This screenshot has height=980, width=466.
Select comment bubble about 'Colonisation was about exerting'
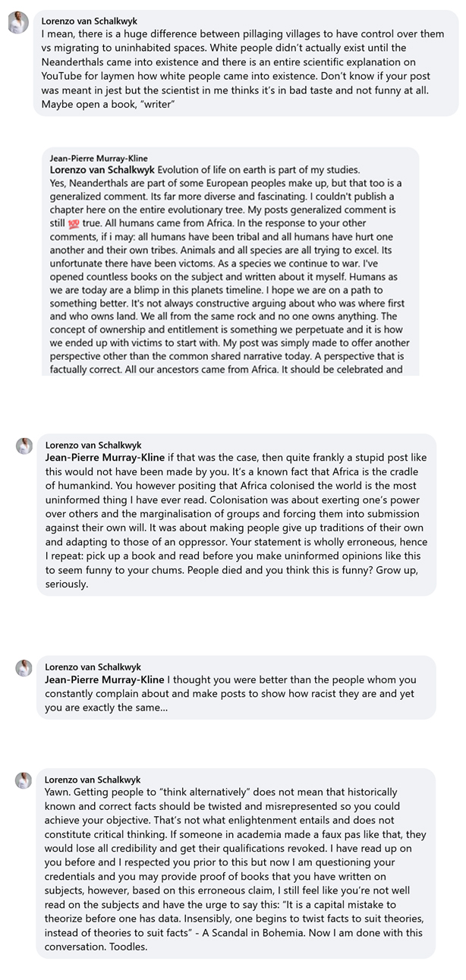(x=236, y=514)
